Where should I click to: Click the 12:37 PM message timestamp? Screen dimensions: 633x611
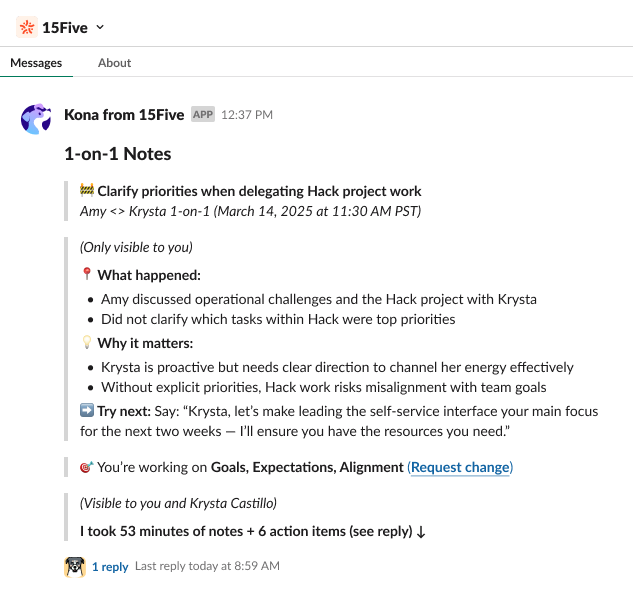[x=247, y=115]
